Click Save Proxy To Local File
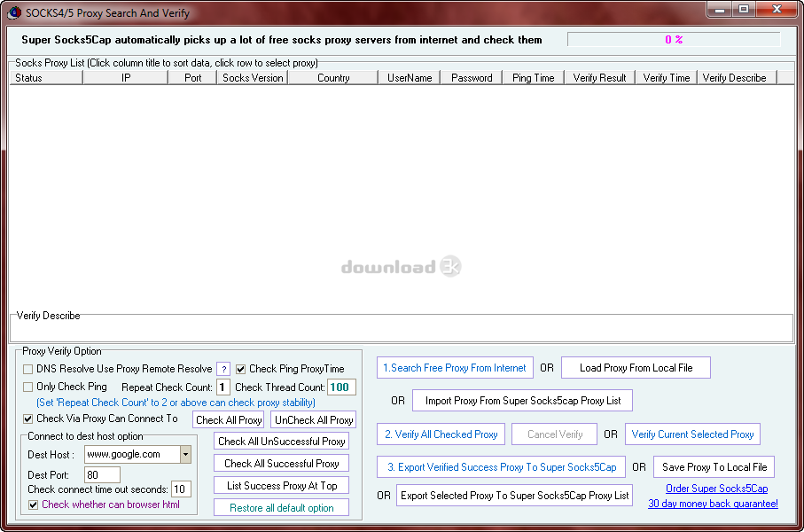This screenshot has height=532, width=804. [714, 467]
